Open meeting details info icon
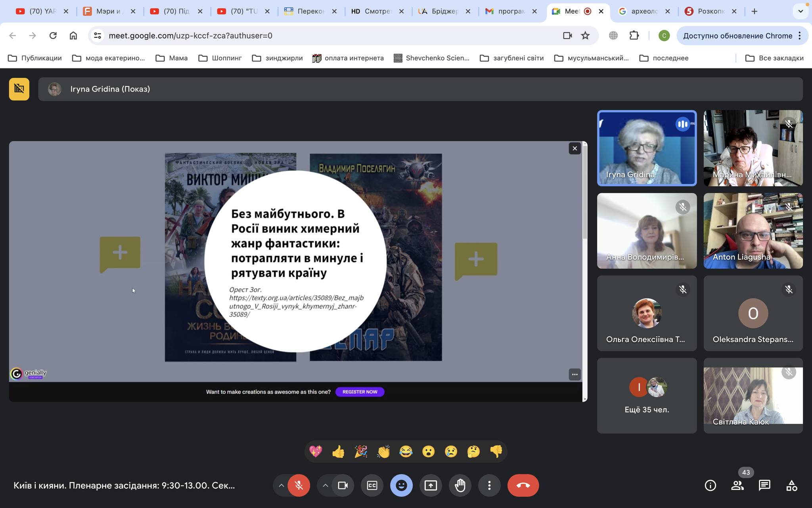Viewport: 812px width, 508px height. coord(710,485)
